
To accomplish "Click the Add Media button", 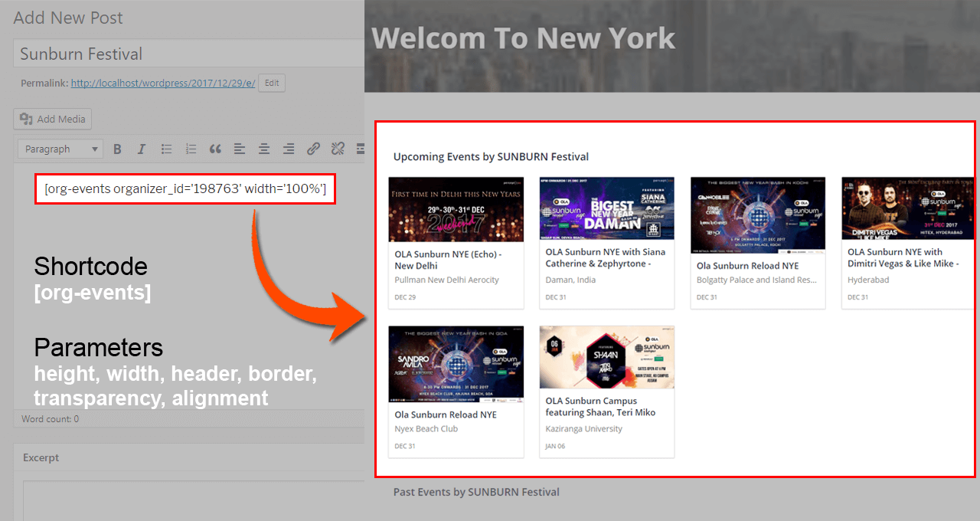I will 53,119.
